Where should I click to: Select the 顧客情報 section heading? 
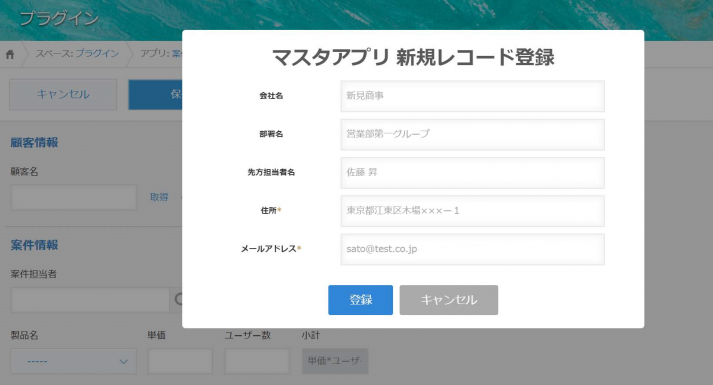click(35, 142)
